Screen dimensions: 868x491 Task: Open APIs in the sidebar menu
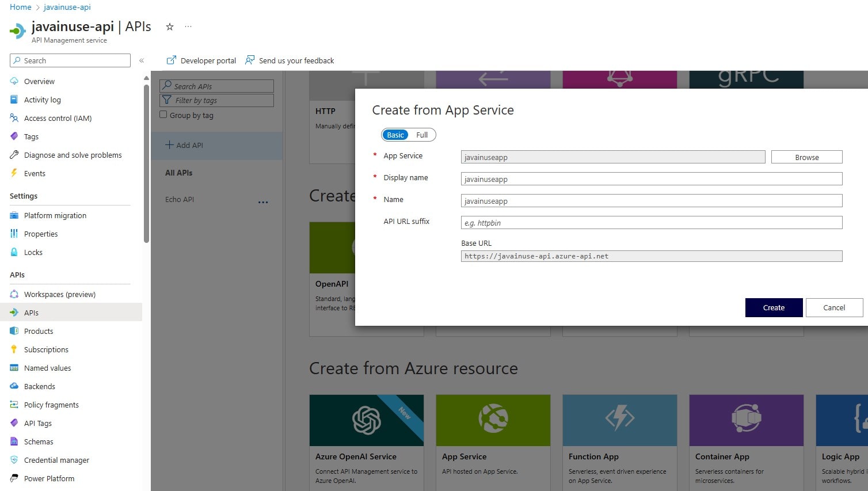pos(71,313)
